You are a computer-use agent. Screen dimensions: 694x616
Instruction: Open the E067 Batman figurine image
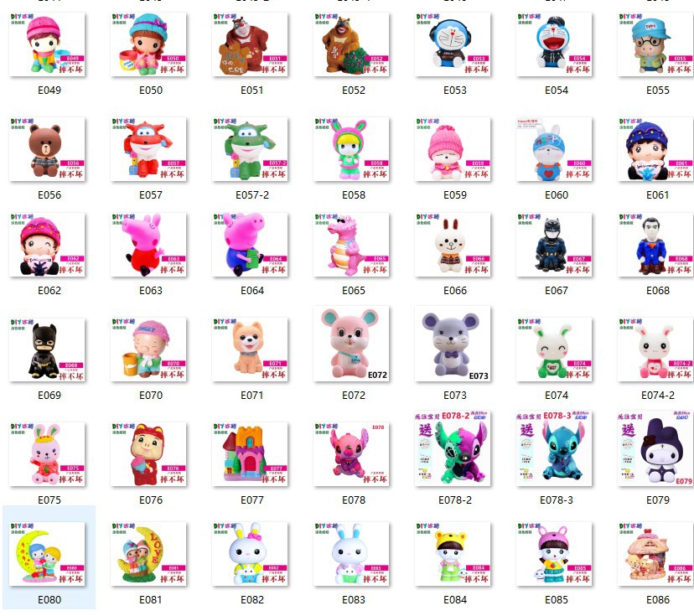coord(554,245)
